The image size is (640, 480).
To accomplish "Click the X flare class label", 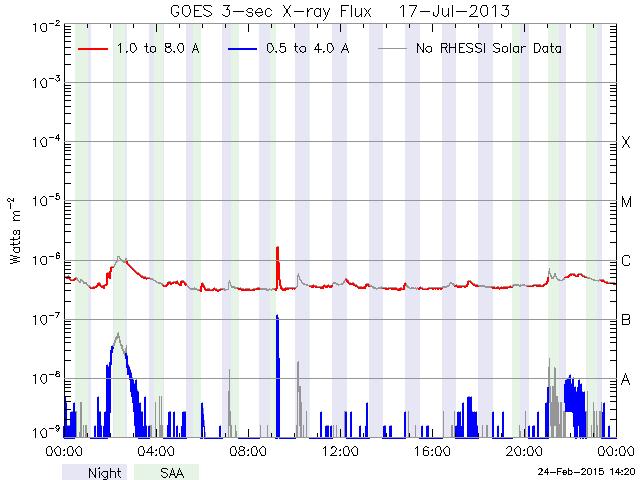I will pos(626,143).
